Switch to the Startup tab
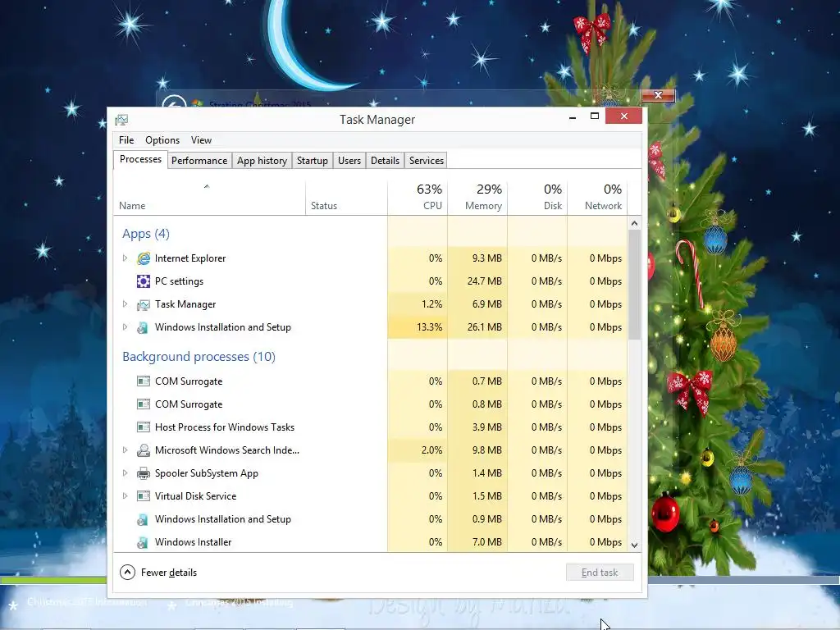Viewport: 840px width, 630px height. (313, 161)
